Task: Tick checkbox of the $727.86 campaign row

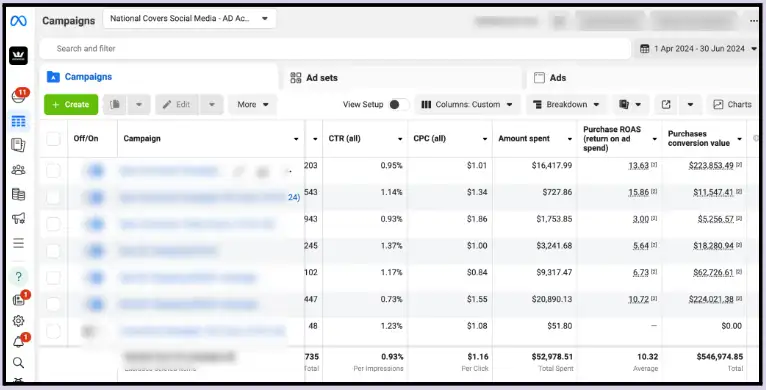Action: click(53, 197)
